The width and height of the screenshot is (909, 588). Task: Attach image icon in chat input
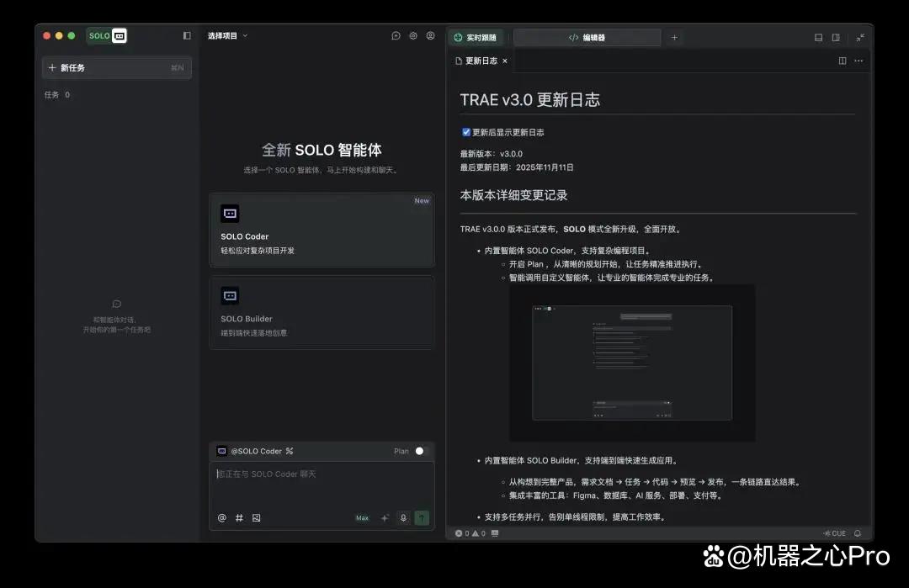coord(256,518)
